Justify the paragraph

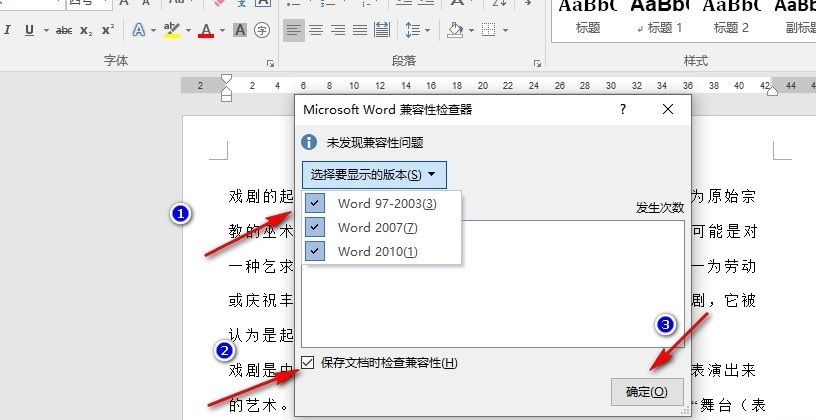[x=360, y=30]
